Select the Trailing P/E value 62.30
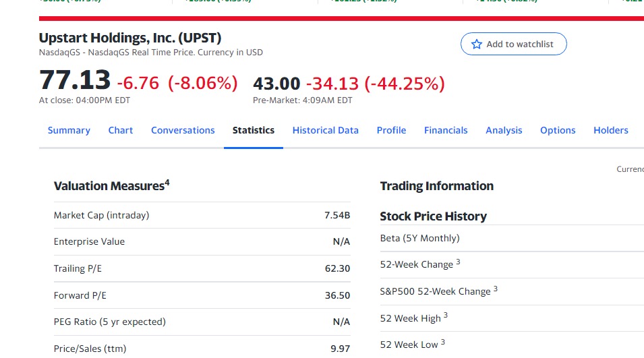The image size is (644, 358). click(337, 268)
